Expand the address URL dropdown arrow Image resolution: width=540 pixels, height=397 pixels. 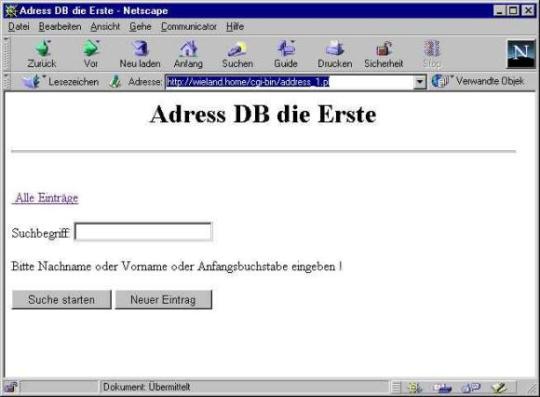pos(419,82)
